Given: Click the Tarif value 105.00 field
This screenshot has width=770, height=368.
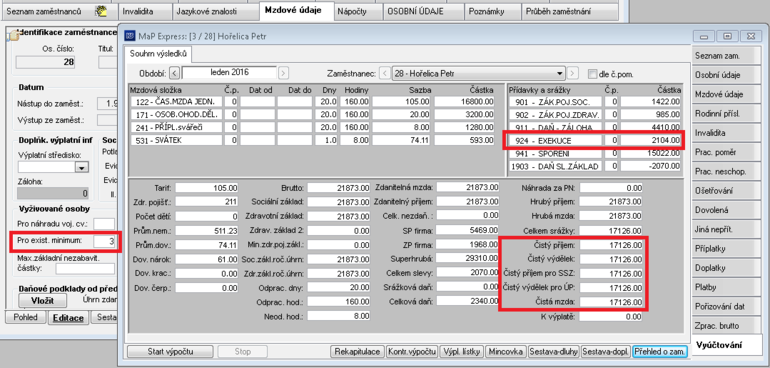Looking at the screenshot, I should pyautogui.click(x=207, y=188).
